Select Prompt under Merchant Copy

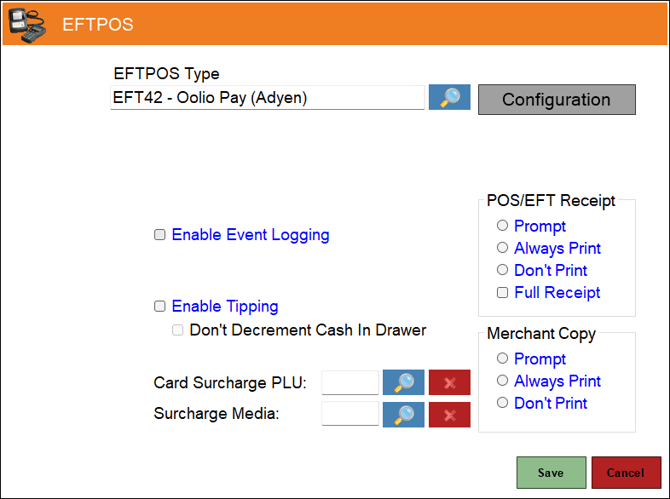click(502, 358)
